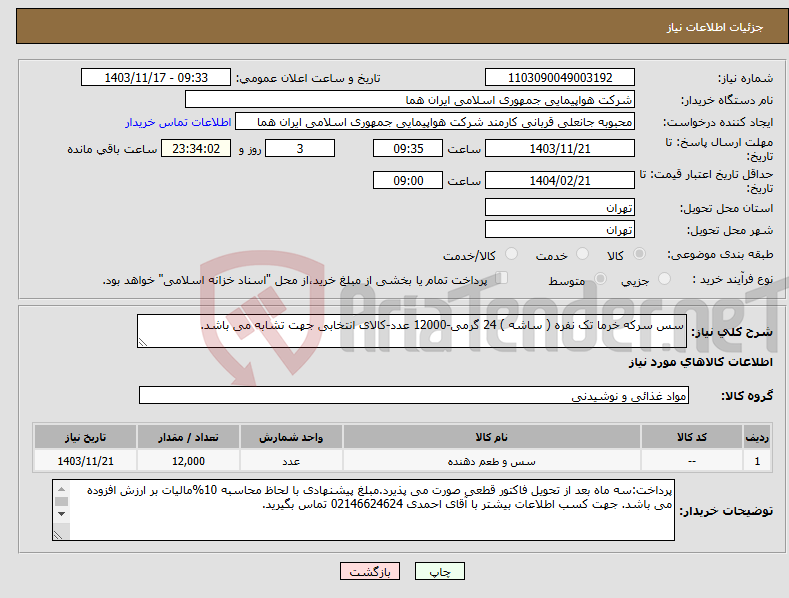789x598 pixels.
Task: Click the تاریخ نیاز column header
Action: (x=85, y=437)
